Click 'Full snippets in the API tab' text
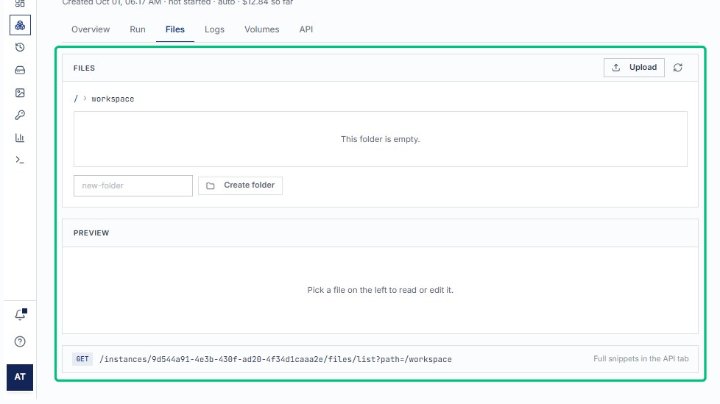This screenshot has width=720, height=404. tap(641, 359)
